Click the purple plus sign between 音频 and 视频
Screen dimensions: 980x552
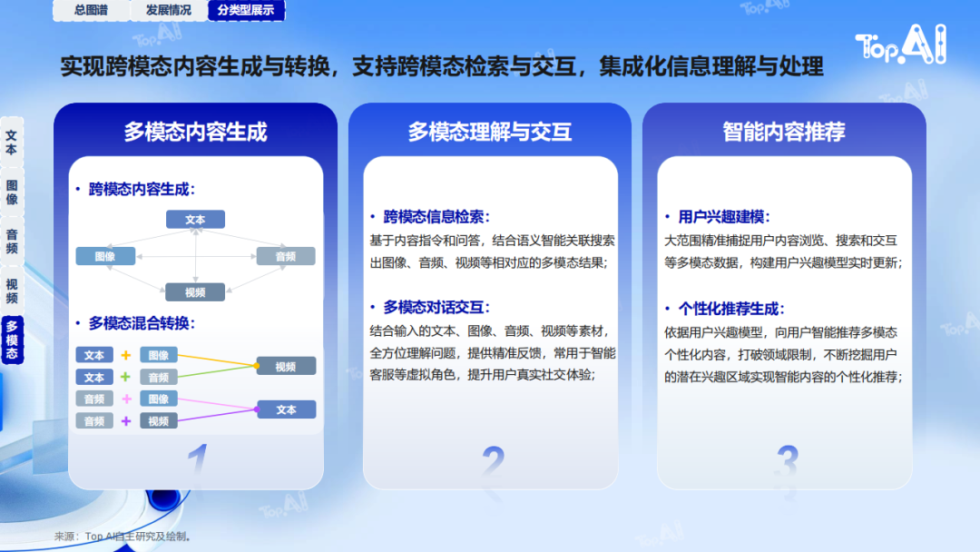coord(125,420)
